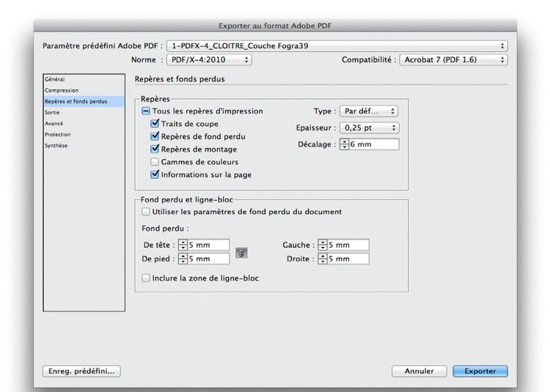
Task: Click the Gauche 5 mm field
Action: pyautogui.click(x=348, y=245)
